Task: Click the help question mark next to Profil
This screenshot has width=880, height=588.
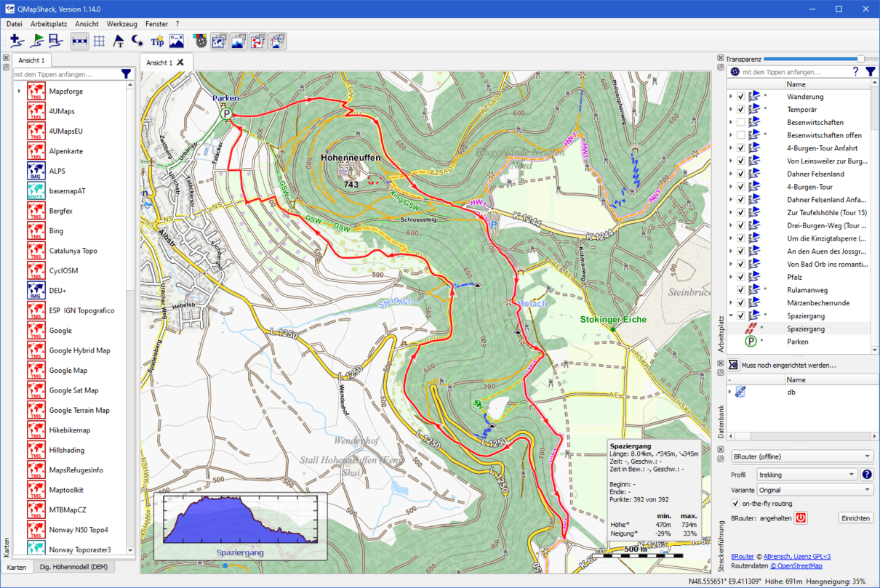Action: point(867,475)
